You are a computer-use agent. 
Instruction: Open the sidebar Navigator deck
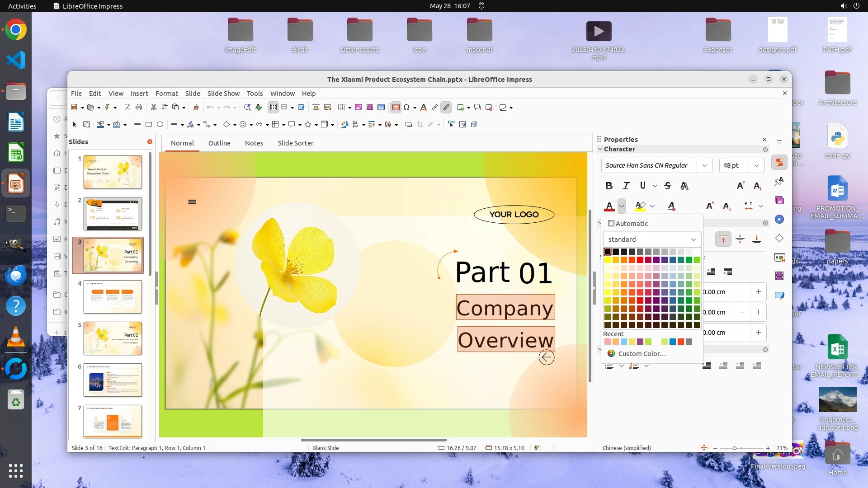click(779, 219)
